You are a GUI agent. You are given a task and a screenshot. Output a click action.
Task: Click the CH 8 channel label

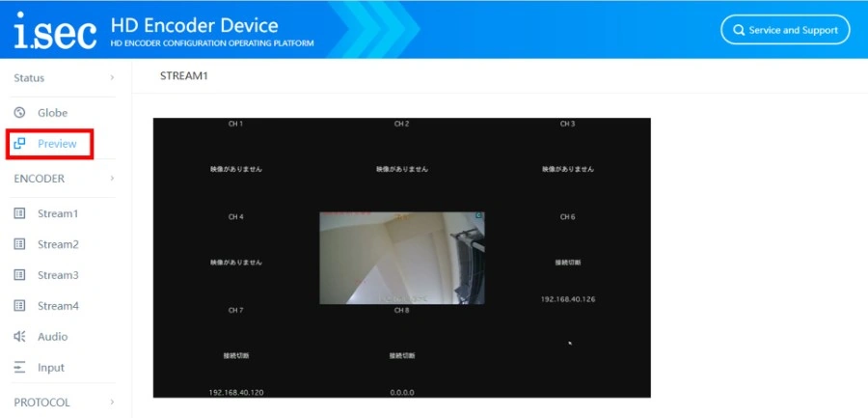(402, 311)
